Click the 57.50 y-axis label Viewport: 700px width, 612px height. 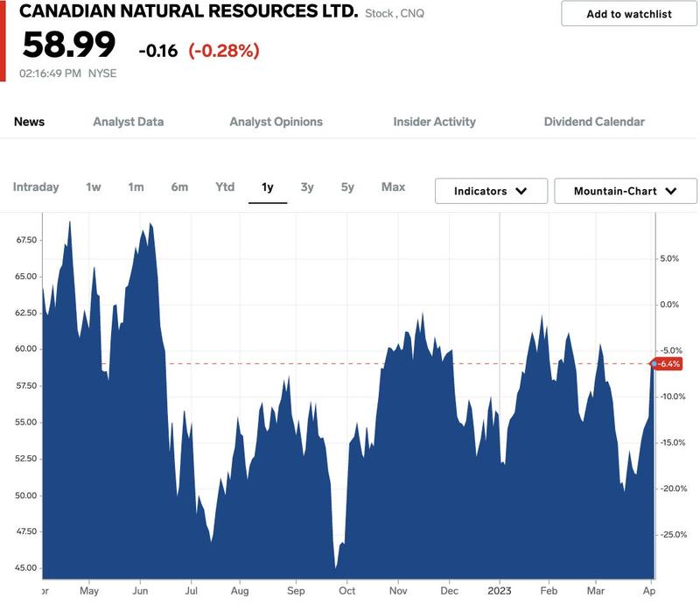26,385
